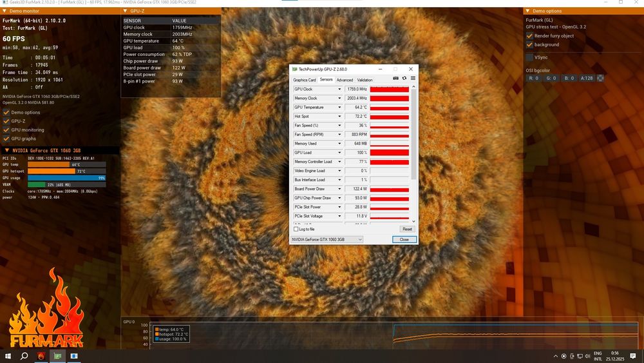Click the GPU-Z sensors vertical scrollbar
The width and height of the screenshot is (644, 363).
click(x=413, y=134)
